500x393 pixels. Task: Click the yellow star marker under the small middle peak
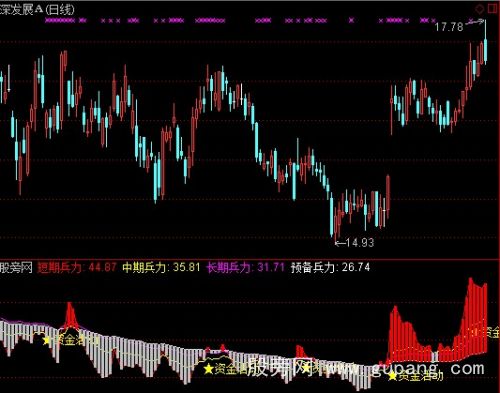[208, 369]
